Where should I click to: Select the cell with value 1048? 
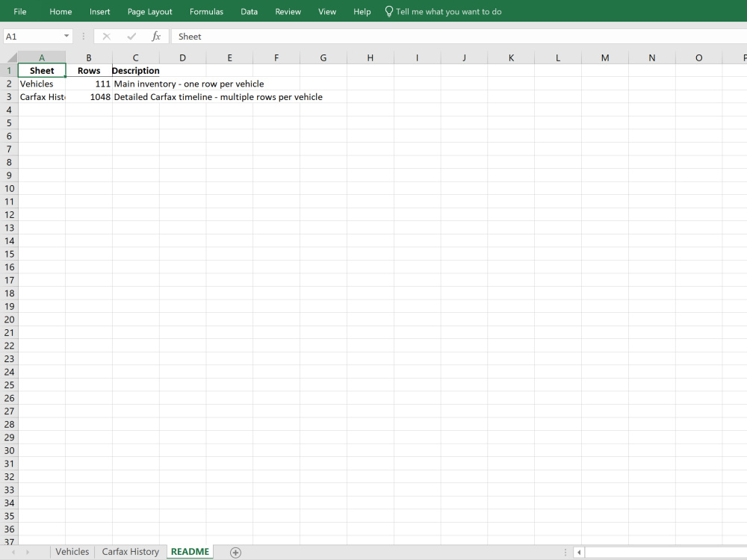(x=89, y=96)
